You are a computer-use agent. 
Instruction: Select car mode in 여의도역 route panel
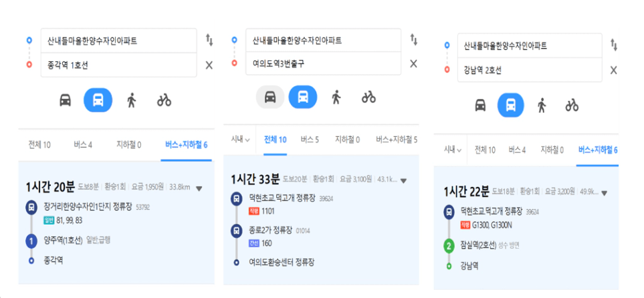(x=270, y=98)
